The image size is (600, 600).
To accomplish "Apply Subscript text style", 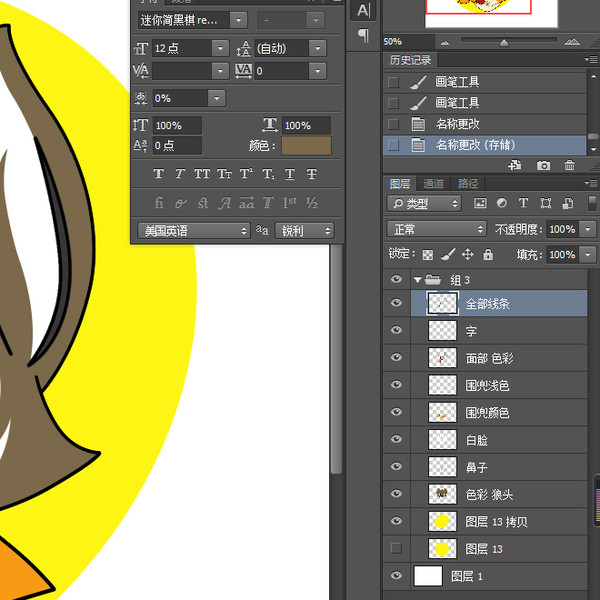I will coord(268,174).
